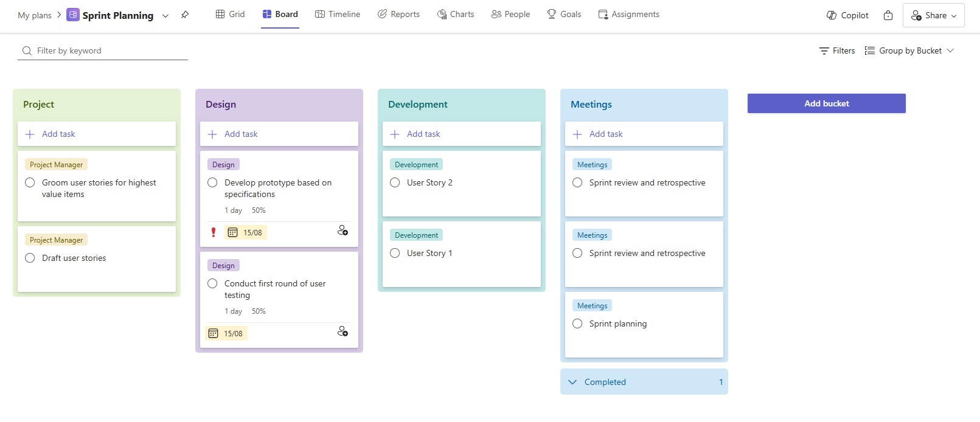Viewport: 980px width, 422px height.
Task: Click the red urgent priority icon
Action: [x=214, y=232]
